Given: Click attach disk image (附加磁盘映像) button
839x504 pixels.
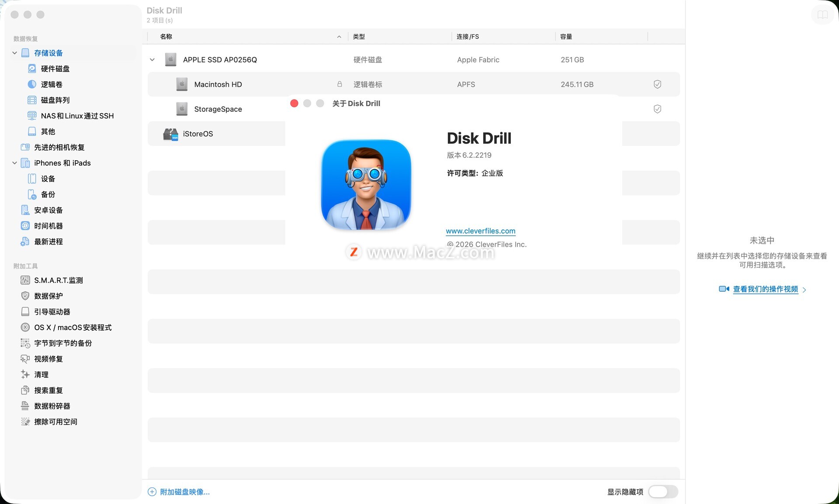Looking at the screenshot, I should (179, 492).
